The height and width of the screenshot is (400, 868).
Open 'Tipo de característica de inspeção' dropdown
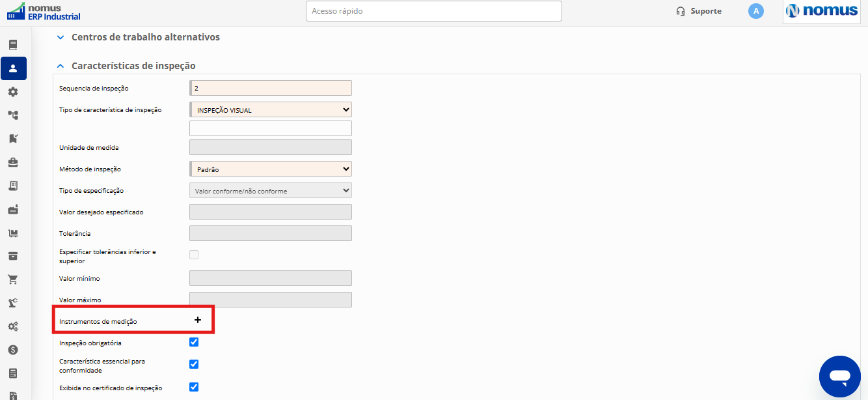click(271, 109)
